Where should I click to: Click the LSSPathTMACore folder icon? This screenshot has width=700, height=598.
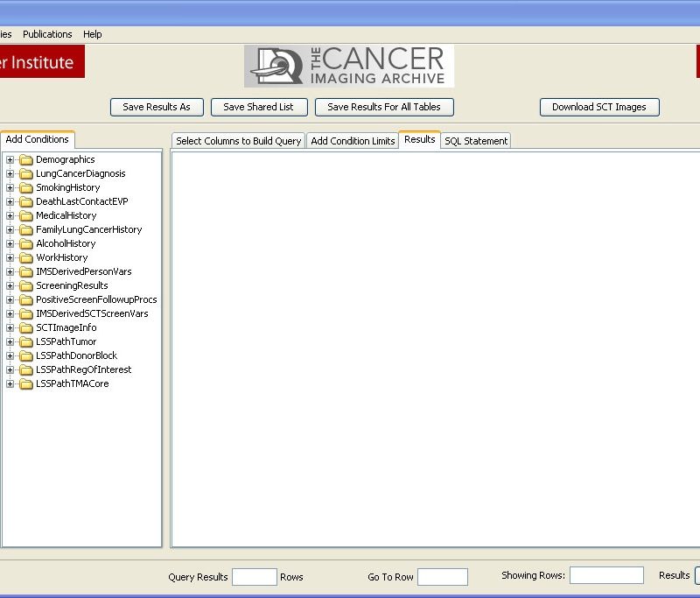click(x=26, y=383)
